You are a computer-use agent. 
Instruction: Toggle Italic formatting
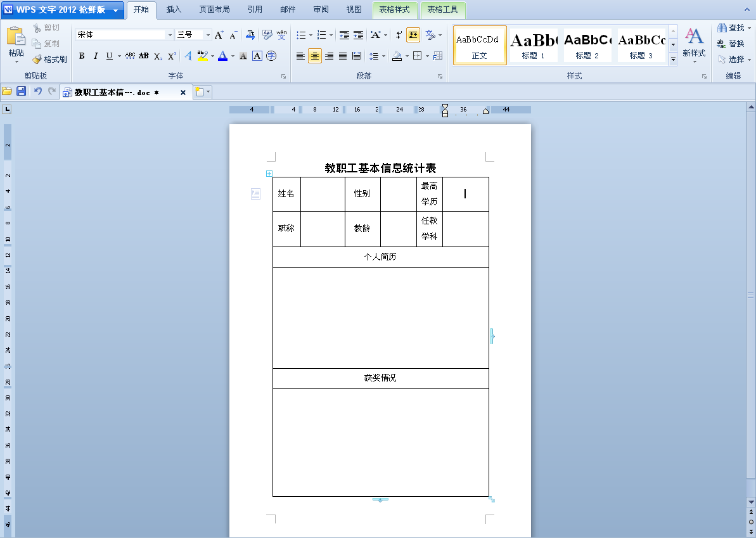click(x=96, y=56)
